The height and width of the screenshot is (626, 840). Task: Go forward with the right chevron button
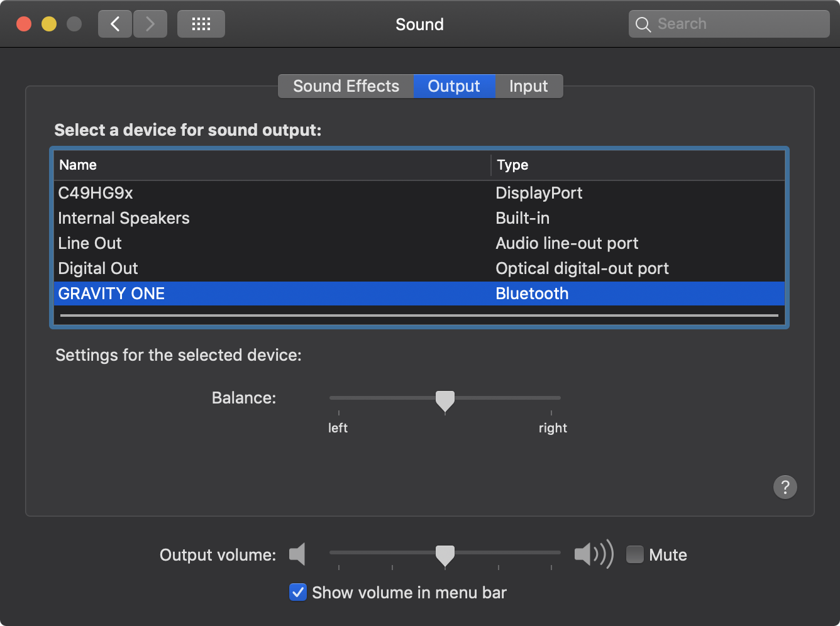click(150, 25)
